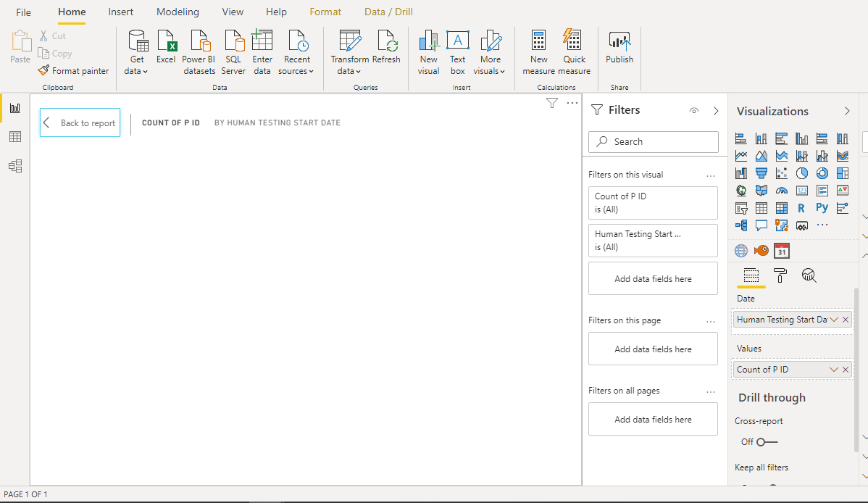Select the Slicer visual
868x503 pixels.
coord(741,208)
